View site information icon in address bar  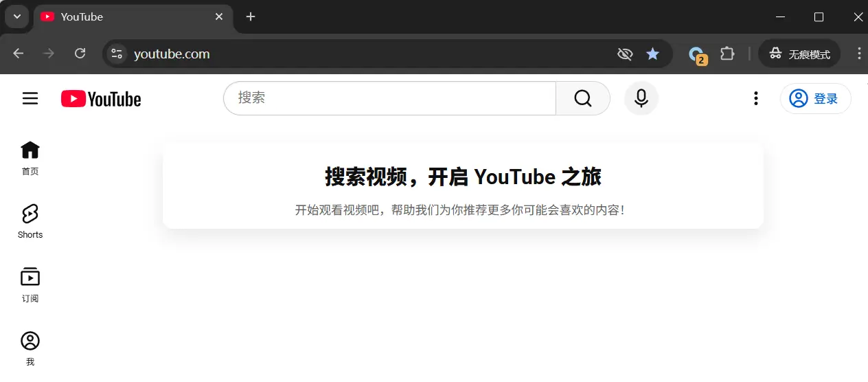point(117,54)
